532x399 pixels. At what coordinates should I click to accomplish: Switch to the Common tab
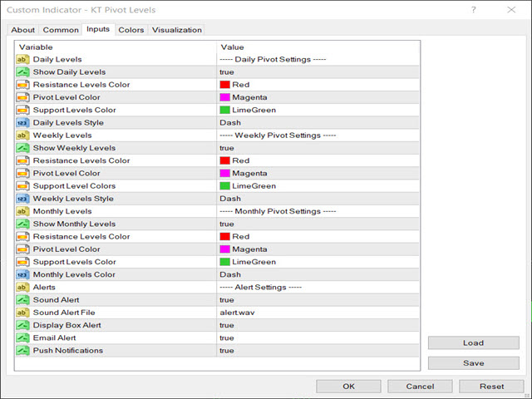[61, 30]
